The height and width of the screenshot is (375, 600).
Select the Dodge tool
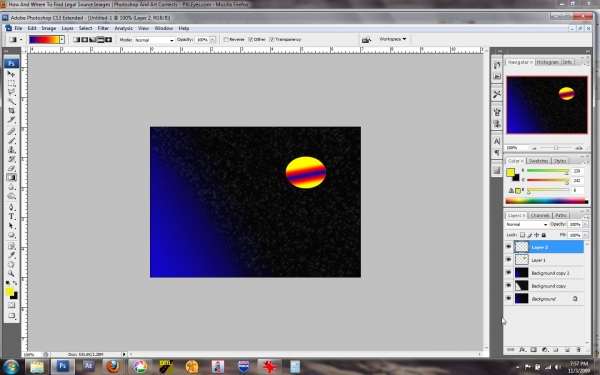point(11,196)
